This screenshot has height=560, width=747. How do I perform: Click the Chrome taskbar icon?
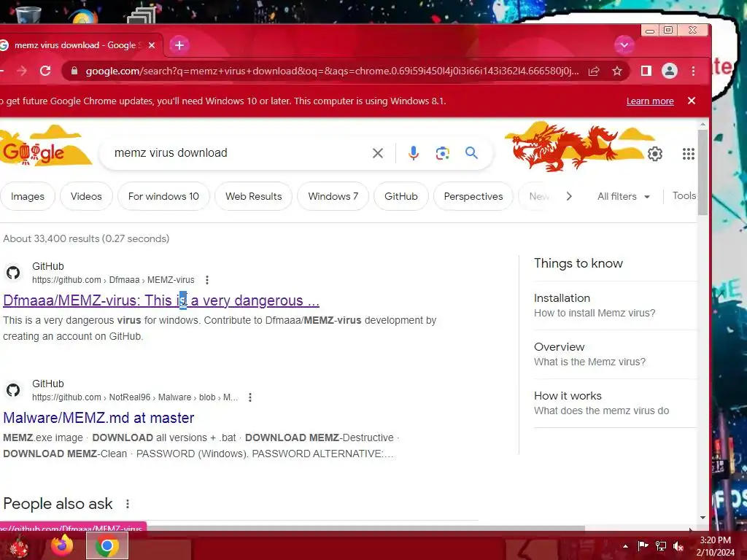coord(107,545)
